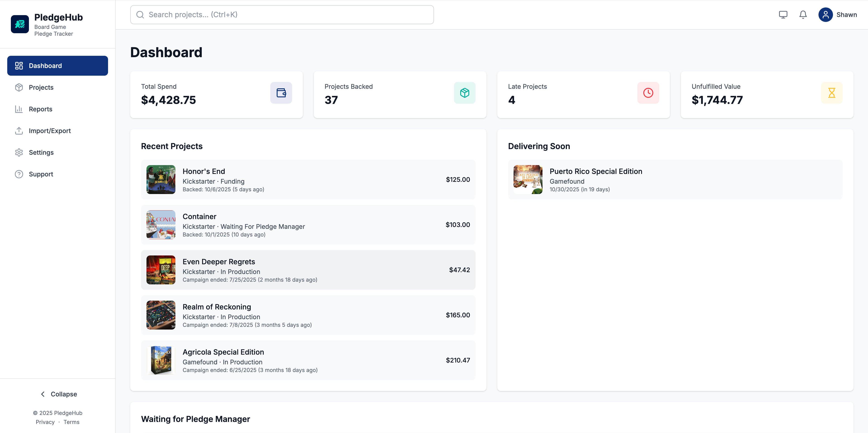Focus the Search projects field
Image resolution: width=868 pixels, height=433 pixels.
pyautogui.click(x=282, y=15)
